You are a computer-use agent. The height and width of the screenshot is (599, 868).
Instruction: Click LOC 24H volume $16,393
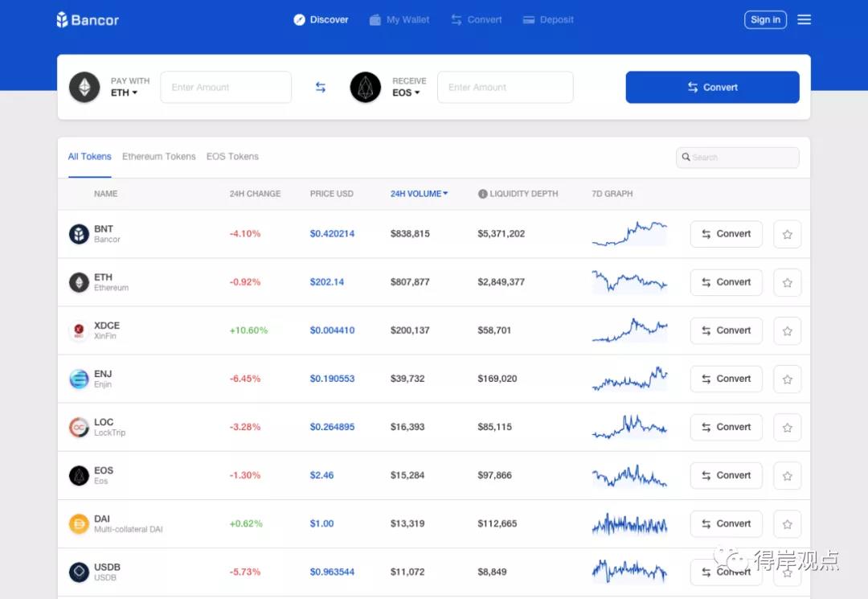(407, 427)
